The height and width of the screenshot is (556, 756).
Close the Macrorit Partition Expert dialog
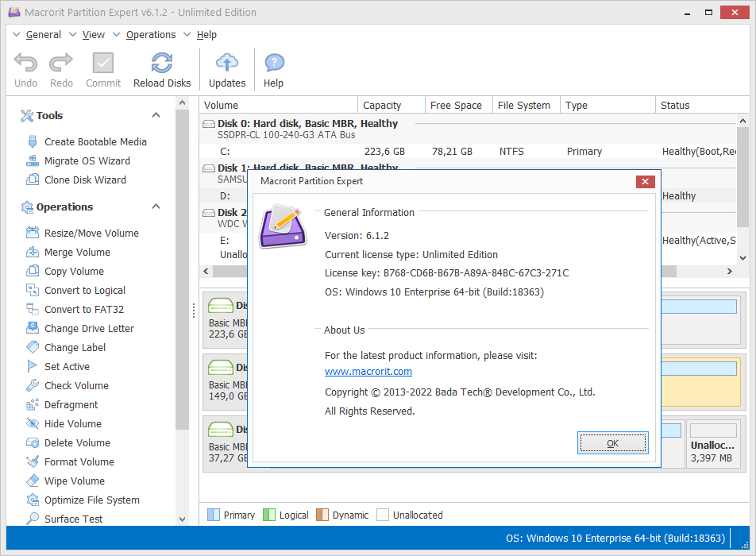(645, 181)
